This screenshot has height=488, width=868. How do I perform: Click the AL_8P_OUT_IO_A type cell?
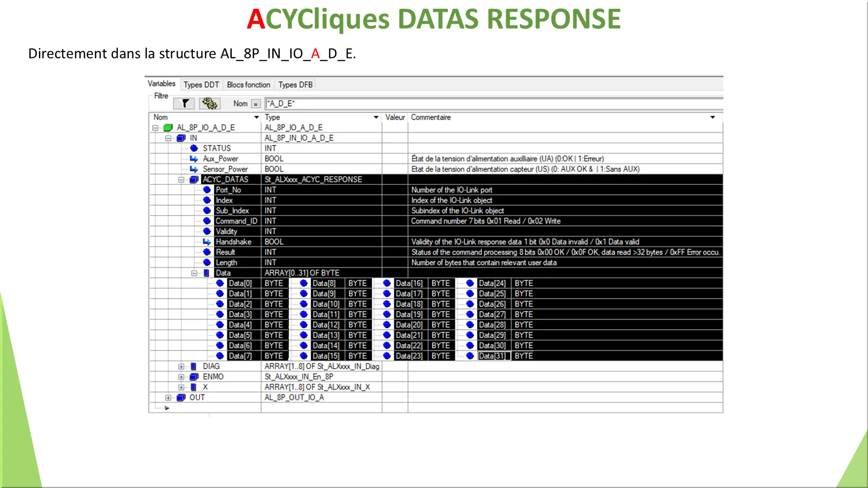(x=321, y=398)
